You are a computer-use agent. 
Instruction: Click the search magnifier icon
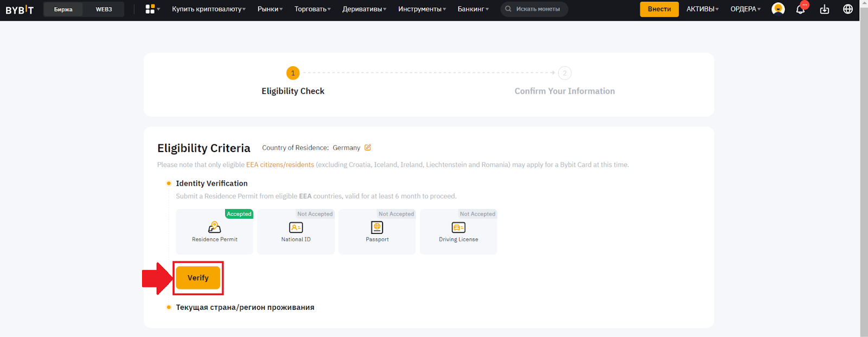(508, 9)
